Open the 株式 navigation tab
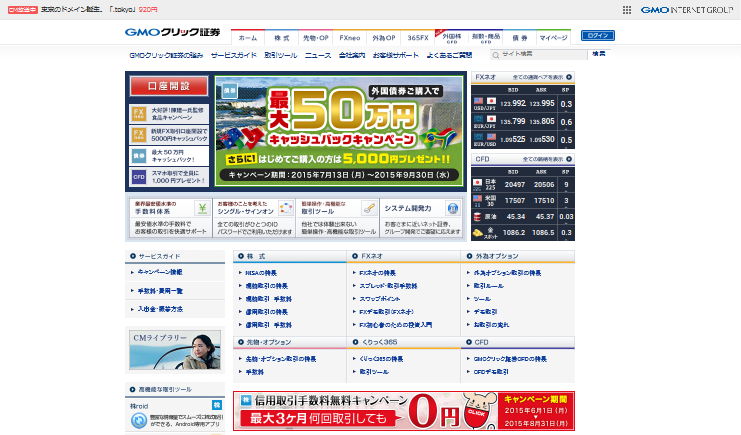Viewport: 741px width, 435px height. (x=282, y=38)
